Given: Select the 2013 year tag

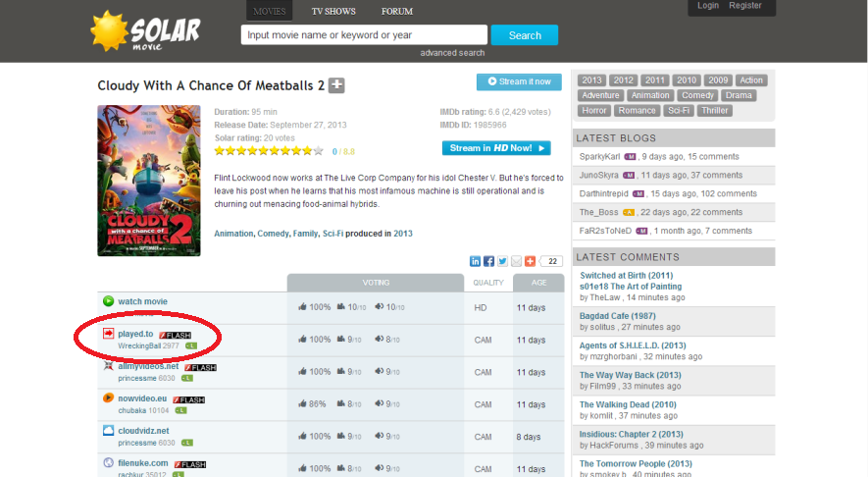Looking at the screenshot, I should pos(591,80).
